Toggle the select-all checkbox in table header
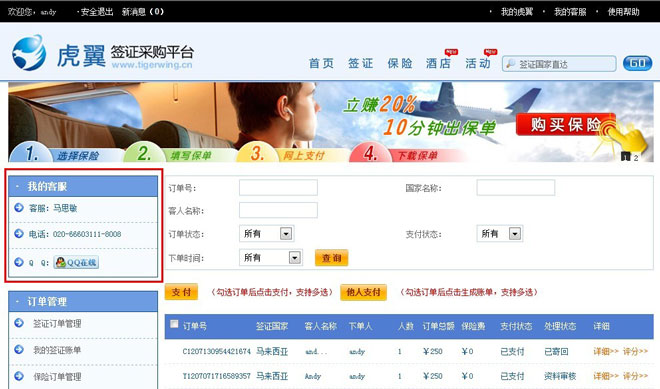This screenshot has width=660, height=389. tap(174, 324)
